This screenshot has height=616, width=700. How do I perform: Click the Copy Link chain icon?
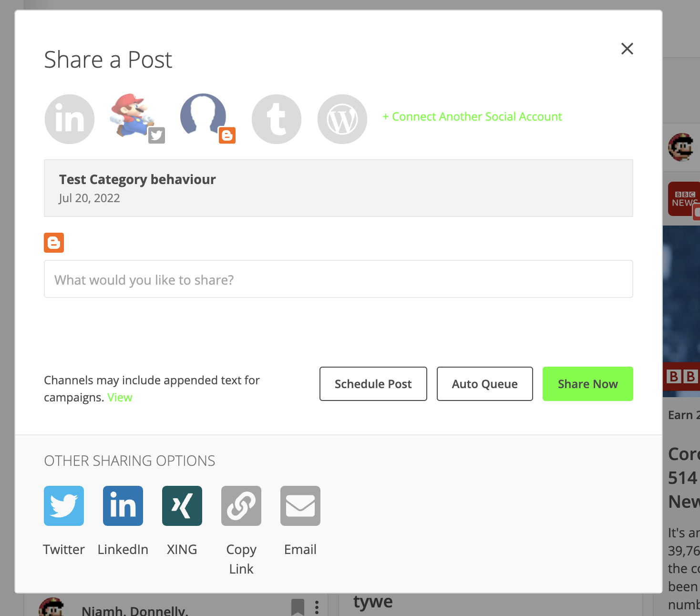click(x=241, y=506)
